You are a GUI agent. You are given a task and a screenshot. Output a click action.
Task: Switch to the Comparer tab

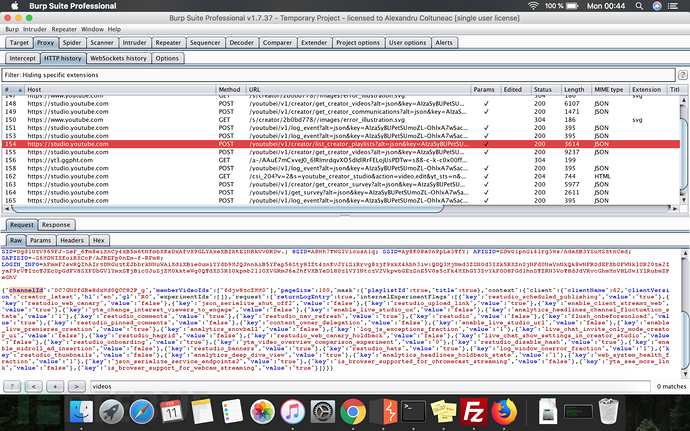(277, 43)
